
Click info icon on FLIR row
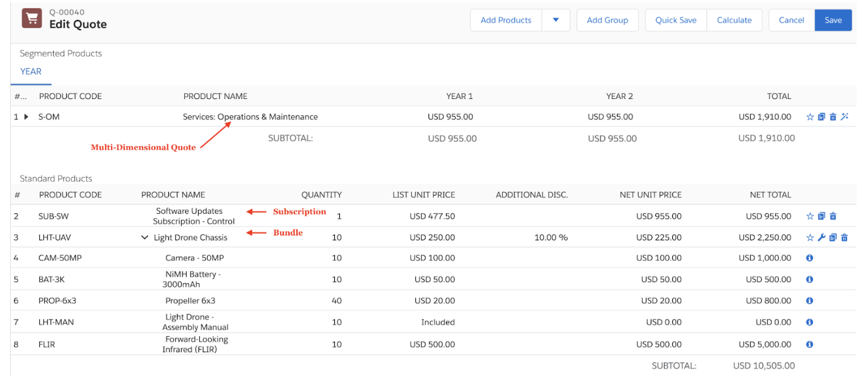pyautogui.click(x=809, y=345)
